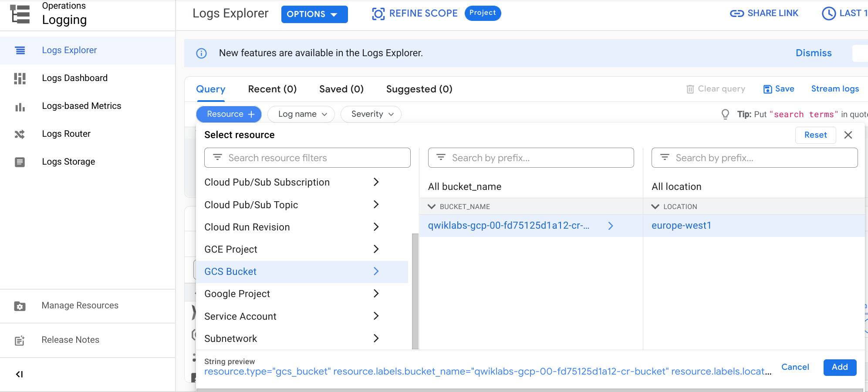Click chevron next to qwiklabs bucket name
Viewport: 868px width, 392px height.
(611, 226)
